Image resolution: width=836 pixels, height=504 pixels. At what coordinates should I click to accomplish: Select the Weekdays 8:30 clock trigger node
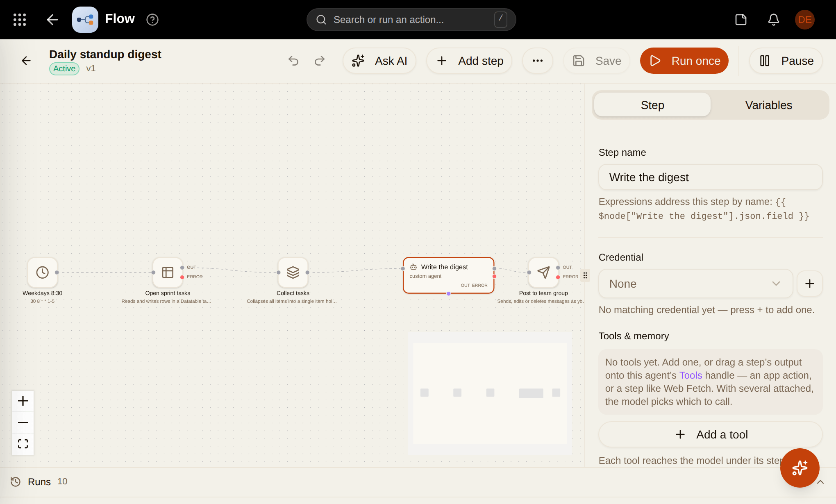click(43, 272)
